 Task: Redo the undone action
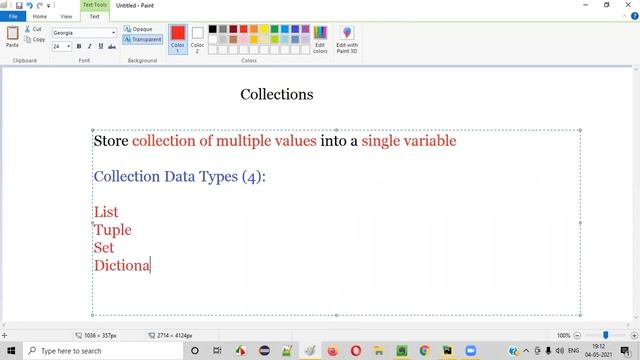40,6
